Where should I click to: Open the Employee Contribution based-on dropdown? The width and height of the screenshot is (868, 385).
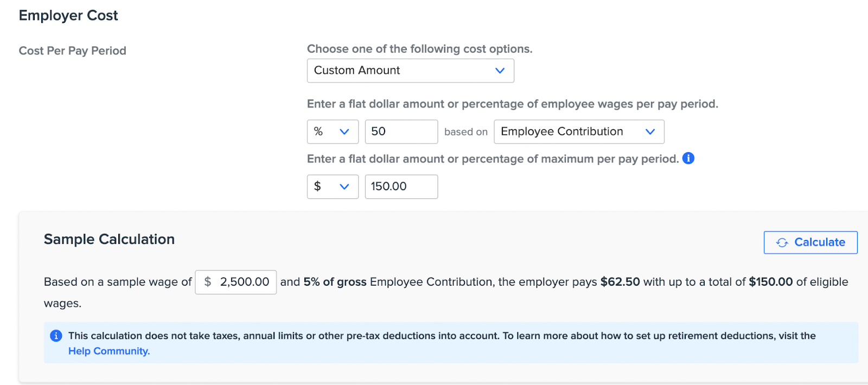point(578,131)
